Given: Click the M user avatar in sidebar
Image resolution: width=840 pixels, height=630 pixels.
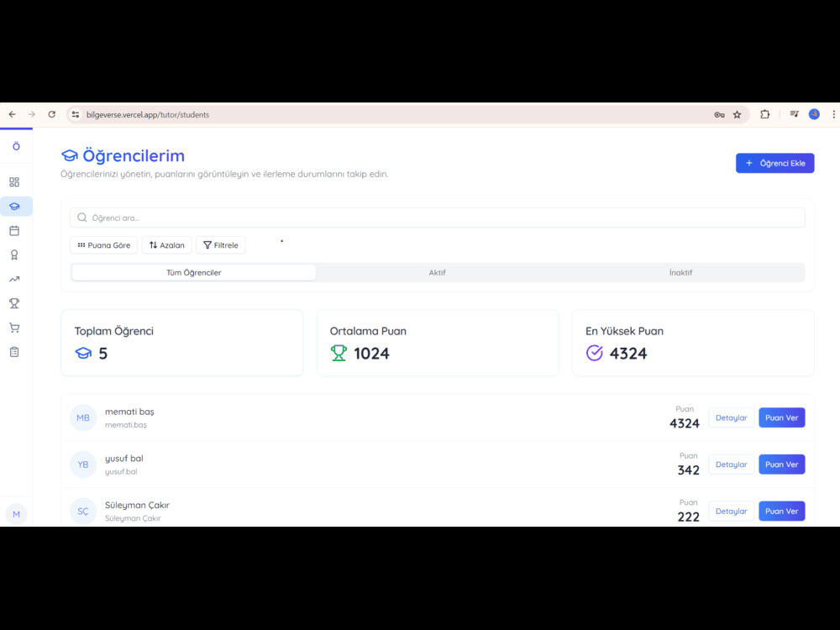Looking at the screenshot, I should click(x=16, y=514).
